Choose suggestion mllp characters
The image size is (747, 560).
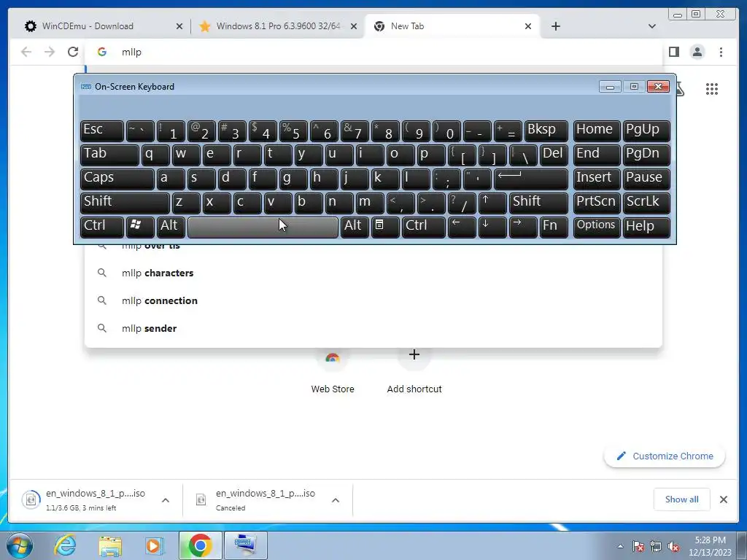373,273
